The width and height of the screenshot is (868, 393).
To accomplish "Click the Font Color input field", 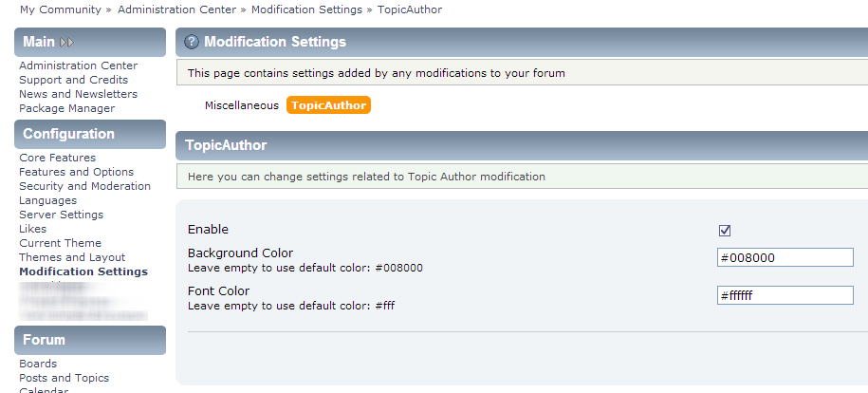I will coord(785,295).
